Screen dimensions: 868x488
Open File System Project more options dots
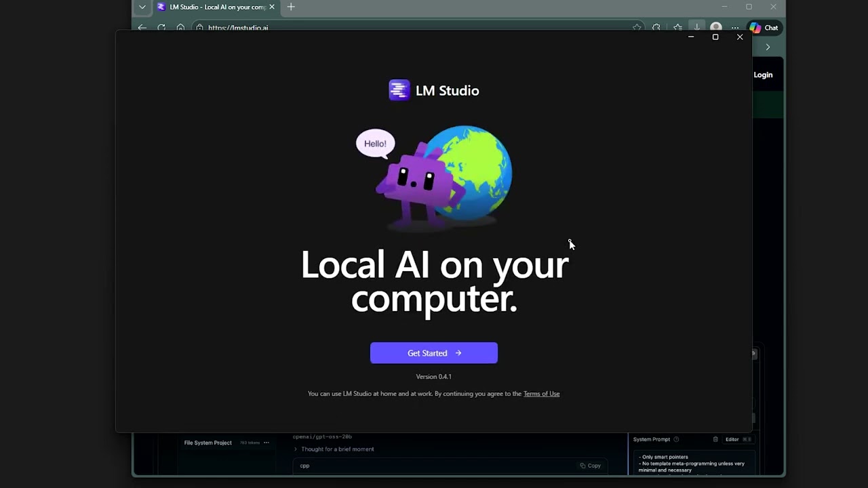pyautogui.click(x=267, y=443)
